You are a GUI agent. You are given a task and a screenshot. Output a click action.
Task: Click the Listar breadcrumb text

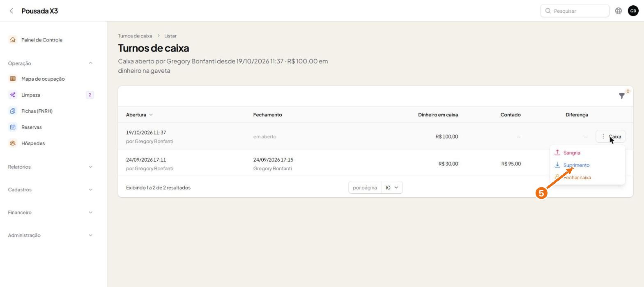pos(170,36)
